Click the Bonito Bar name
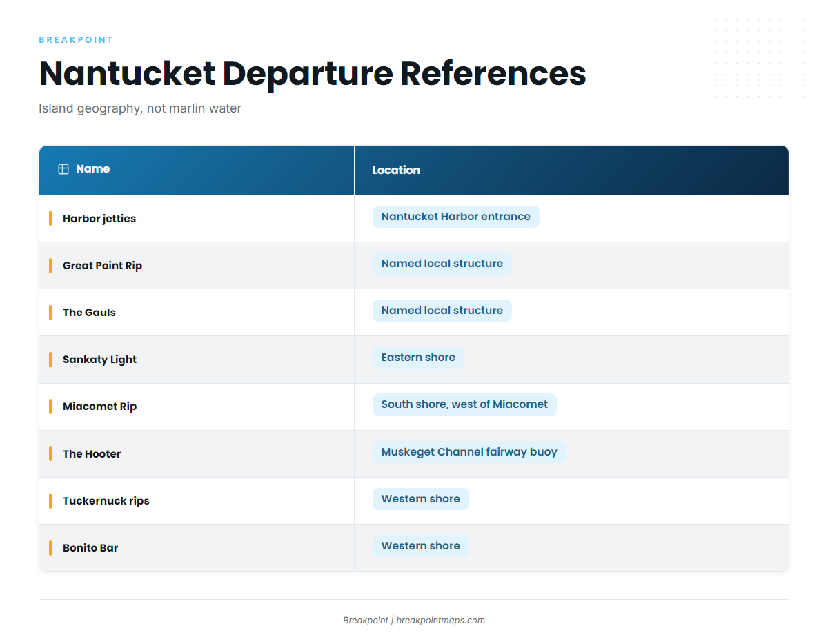The width and height of the screenshot is (828, 644). (x=90, y=548)
